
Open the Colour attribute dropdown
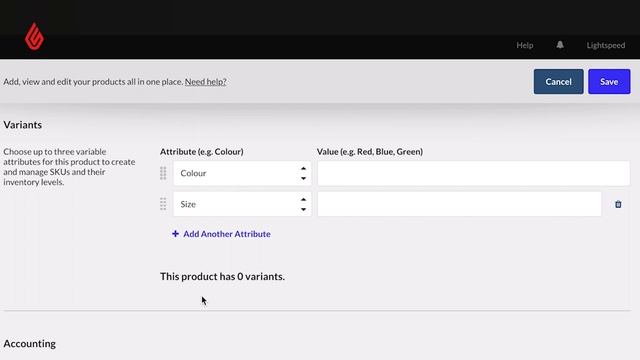pos(242,173)
